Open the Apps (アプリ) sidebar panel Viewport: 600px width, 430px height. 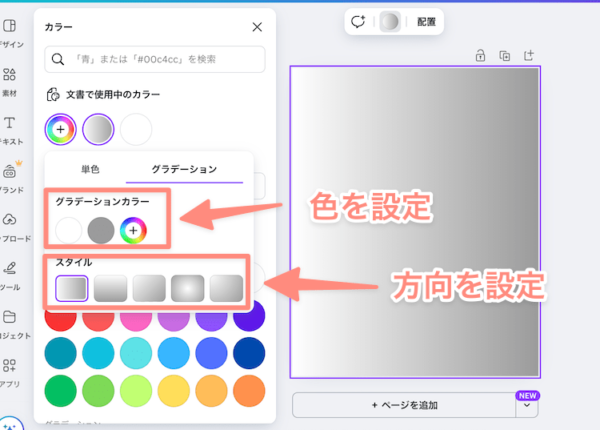point(10,373)
